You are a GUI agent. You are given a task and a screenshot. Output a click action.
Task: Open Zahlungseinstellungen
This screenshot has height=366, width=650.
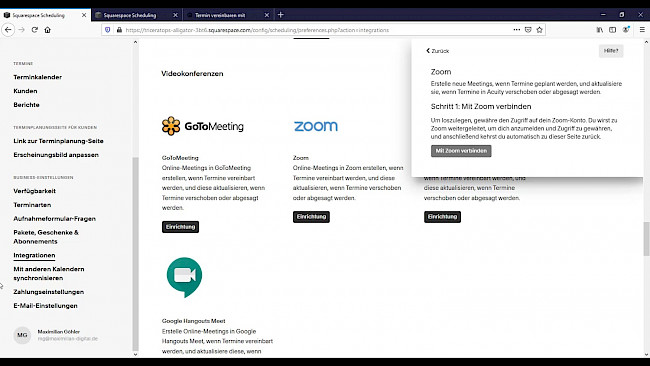tap(49, 292)
